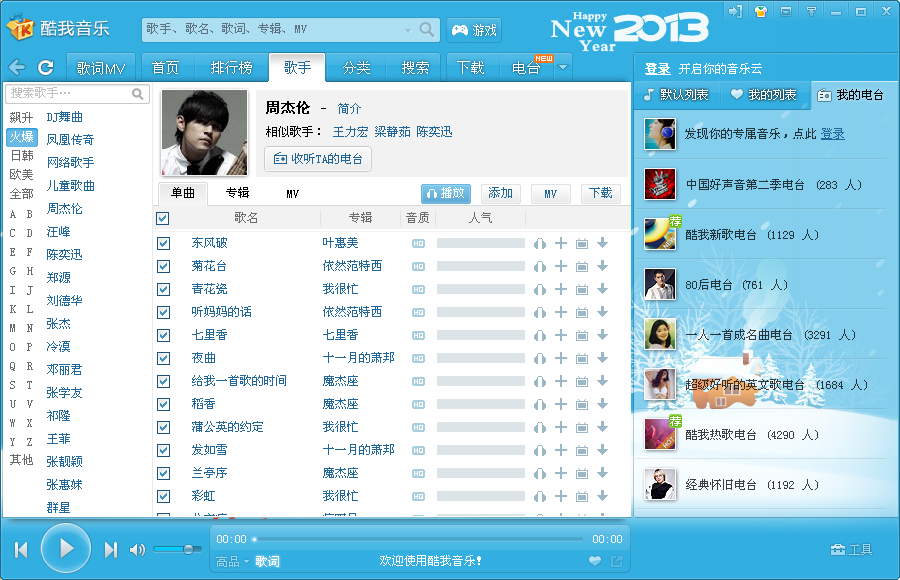Uncheck the 青花瓷 checkbox
Viewport: 900px width, 580px height.
point(164,289)
